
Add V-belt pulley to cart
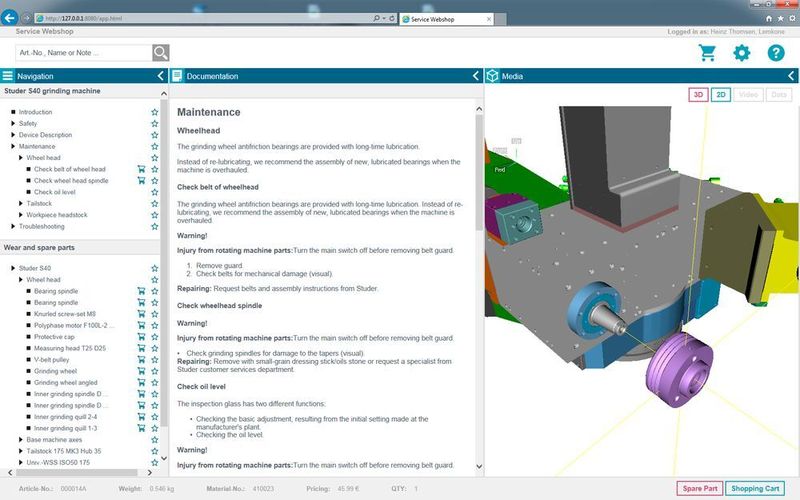(141, 359)
